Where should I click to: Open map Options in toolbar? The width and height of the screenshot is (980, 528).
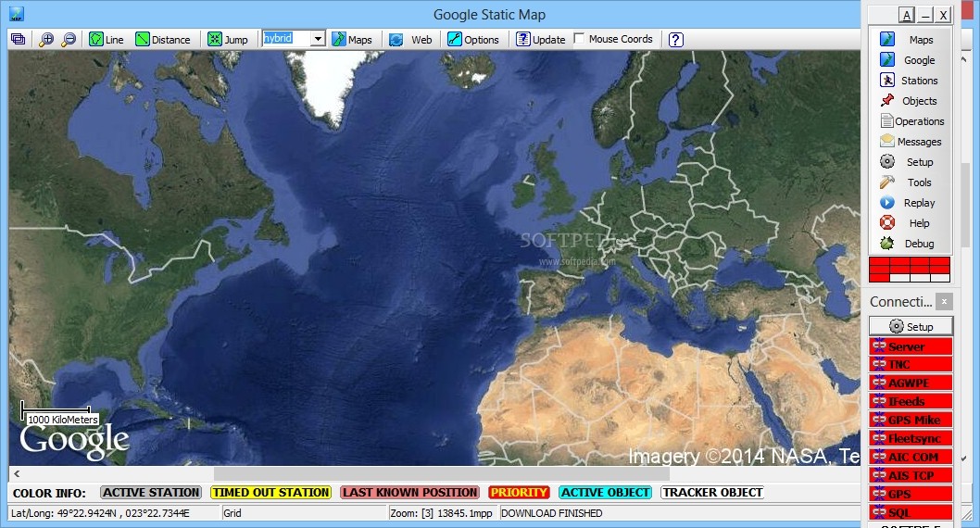[473, 39]
